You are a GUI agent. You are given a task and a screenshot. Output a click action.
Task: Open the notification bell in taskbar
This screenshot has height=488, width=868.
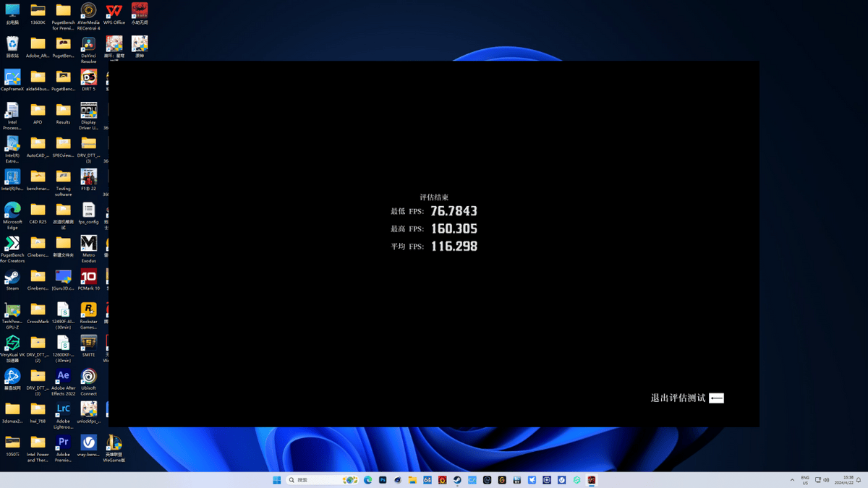(x=859, y=480)
